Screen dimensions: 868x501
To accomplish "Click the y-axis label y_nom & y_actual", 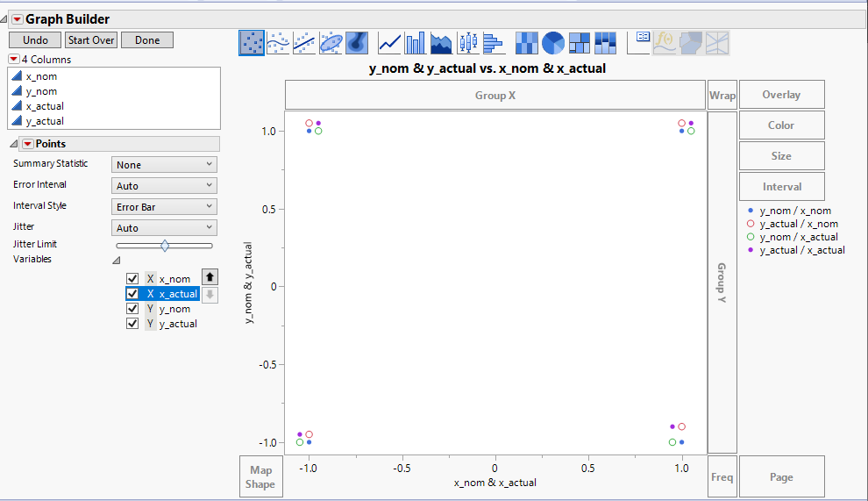I will pos(248,283).
